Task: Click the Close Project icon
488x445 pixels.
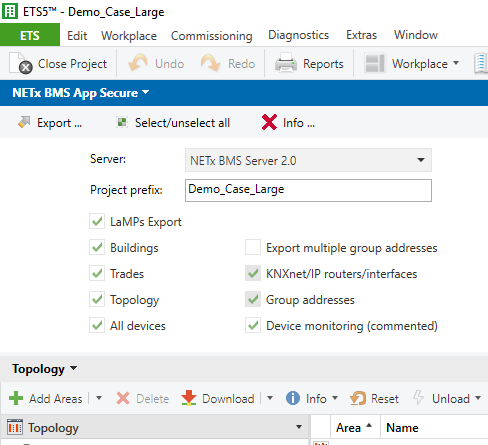Action: pos(21,63)
